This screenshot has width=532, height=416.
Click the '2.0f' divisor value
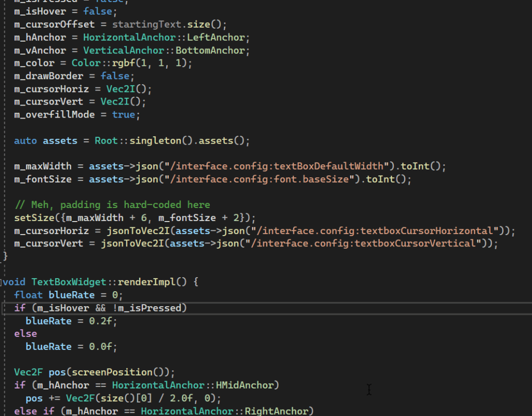coord(181,398)
